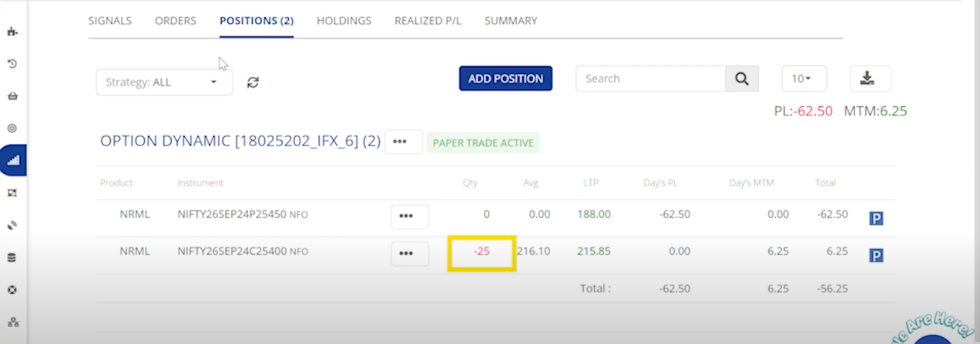Click the bar chart sidebar icon

click(12, 161)
